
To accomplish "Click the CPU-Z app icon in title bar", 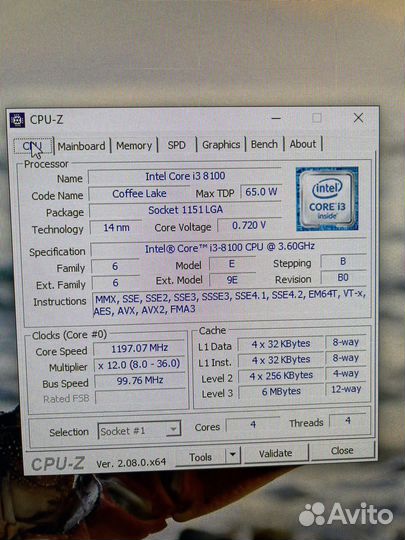I will 17,120.
